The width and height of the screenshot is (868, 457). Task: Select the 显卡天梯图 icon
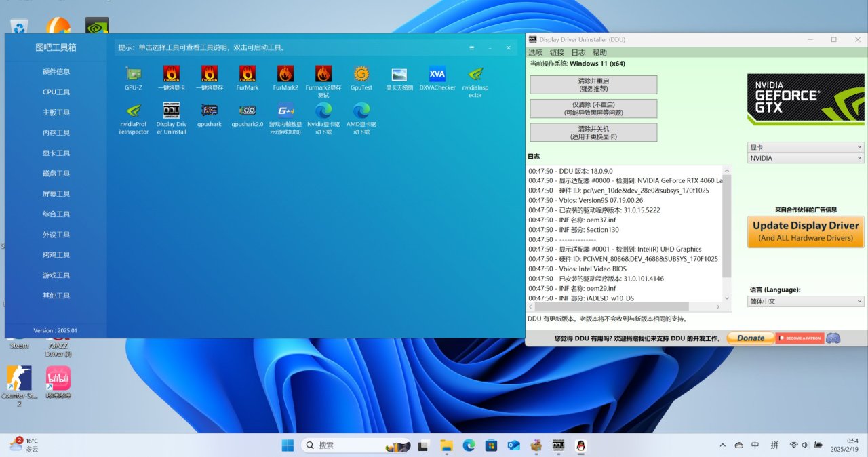pyautogui.click(x=399, y=74)
